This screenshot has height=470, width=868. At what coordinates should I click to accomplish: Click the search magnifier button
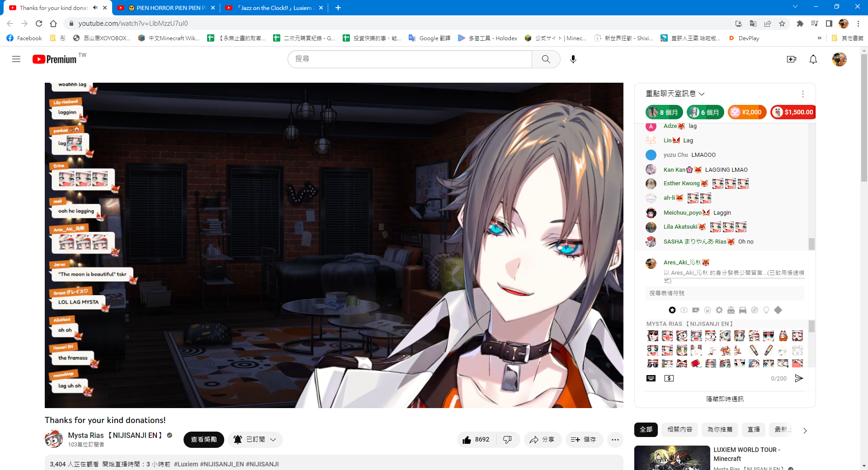coord(546,59)
